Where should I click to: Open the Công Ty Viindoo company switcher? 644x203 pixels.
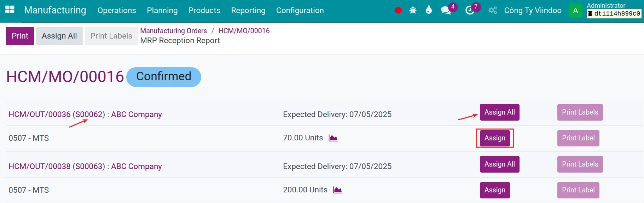(533, 10)
